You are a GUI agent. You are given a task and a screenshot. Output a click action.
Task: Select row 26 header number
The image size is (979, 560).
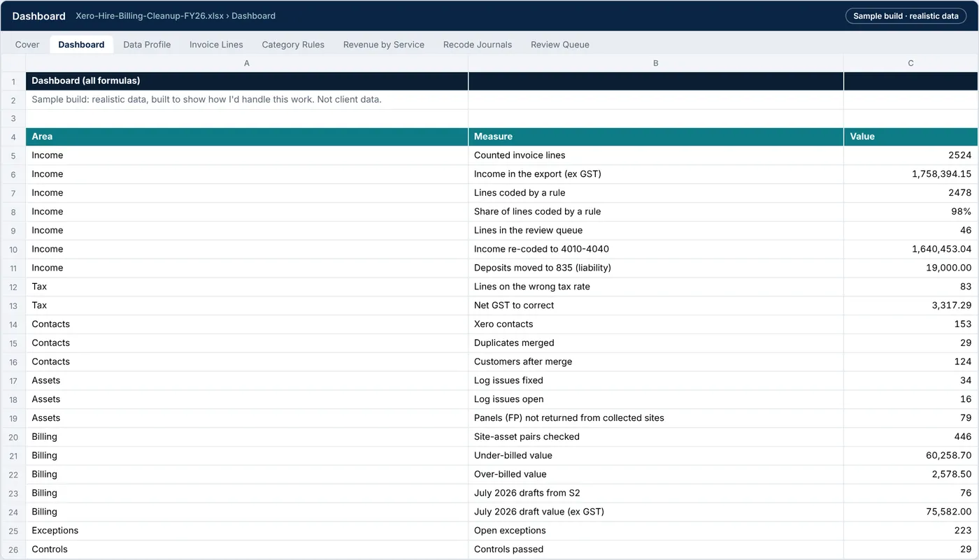point(13,550)
